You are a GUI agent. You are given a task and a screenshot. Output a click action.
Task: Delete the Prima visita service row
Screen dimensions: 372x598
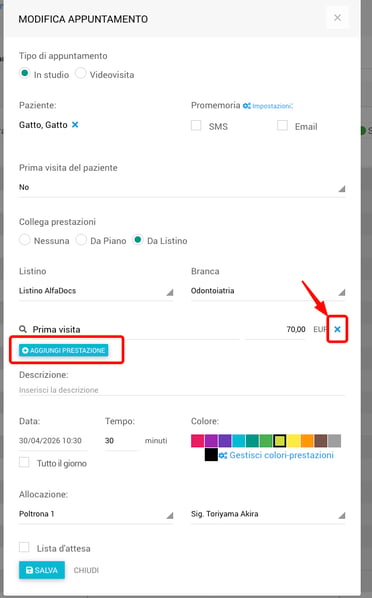[337, 329]
